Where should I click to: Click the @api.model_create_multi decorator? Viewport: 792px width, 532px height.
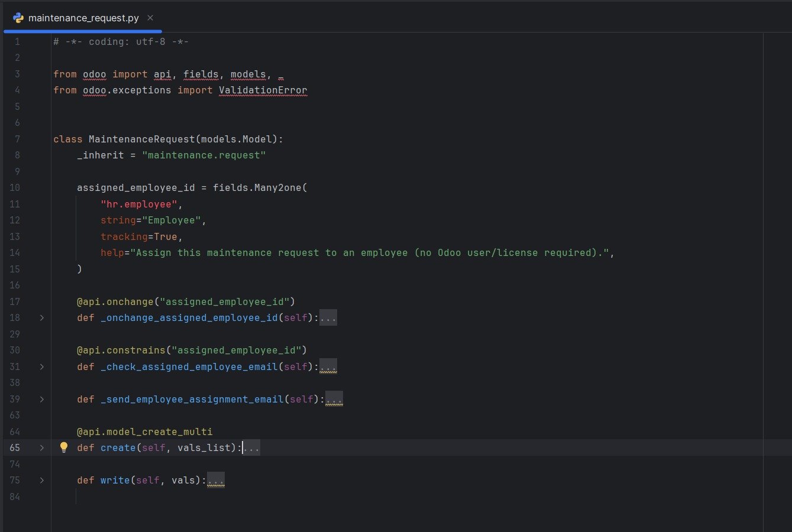coord(145,432)
